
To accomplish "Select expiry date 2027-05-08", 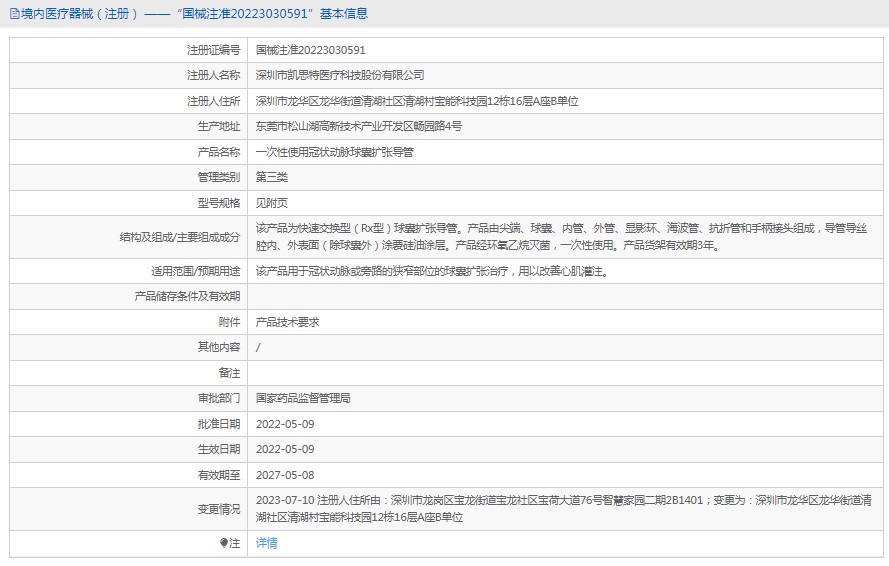I will 285,475.
